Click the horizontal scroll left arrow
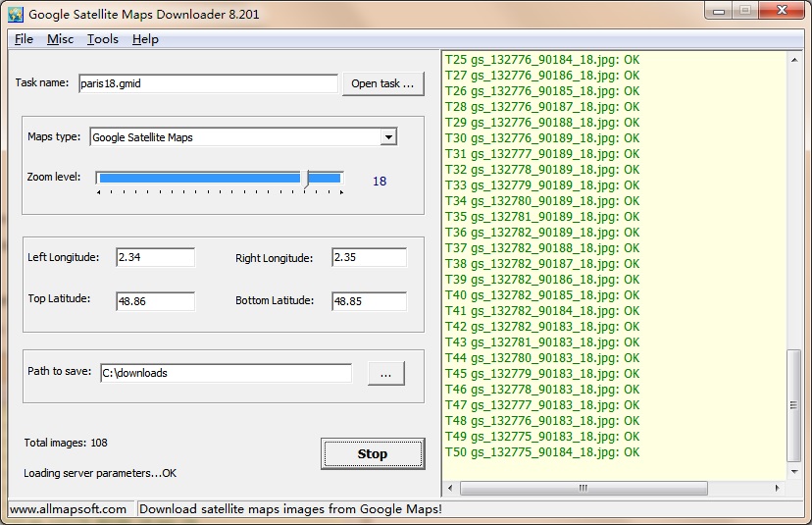 [x=450, y=488]
